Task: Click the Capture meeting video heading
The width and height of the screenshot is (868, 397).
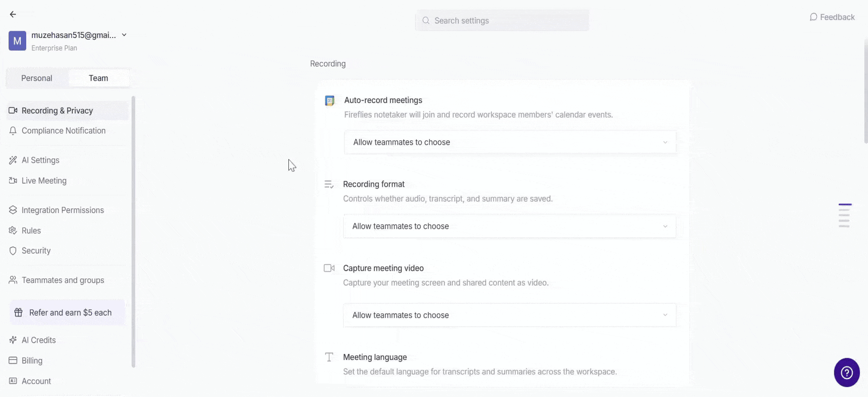Action: pyautogui.click(x=383, y=268)
